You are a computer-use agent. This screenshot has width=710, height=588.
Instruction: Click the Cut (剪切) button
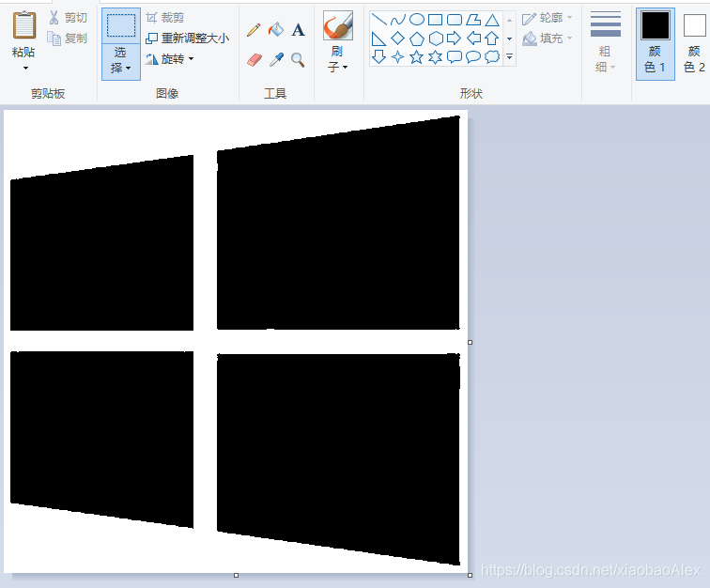click(68, 18)
